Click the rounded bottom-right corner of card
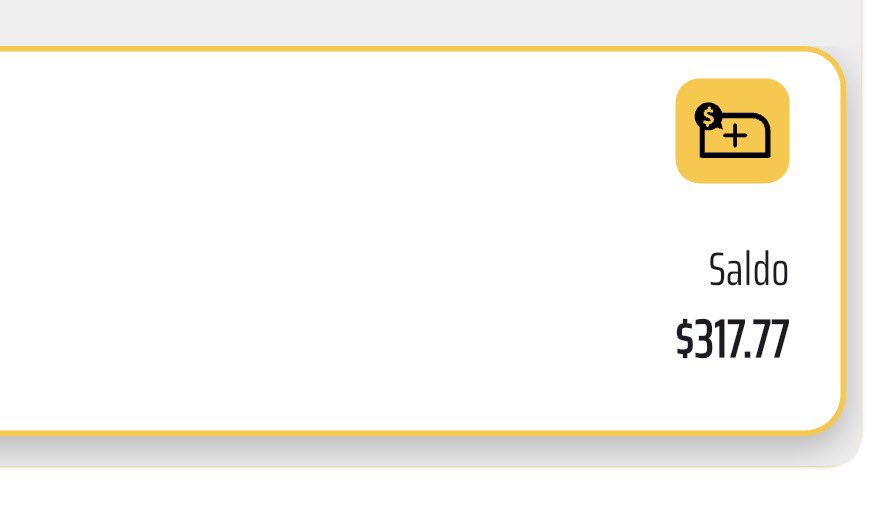This screenshot has height=506, width=894. [831, 420]
